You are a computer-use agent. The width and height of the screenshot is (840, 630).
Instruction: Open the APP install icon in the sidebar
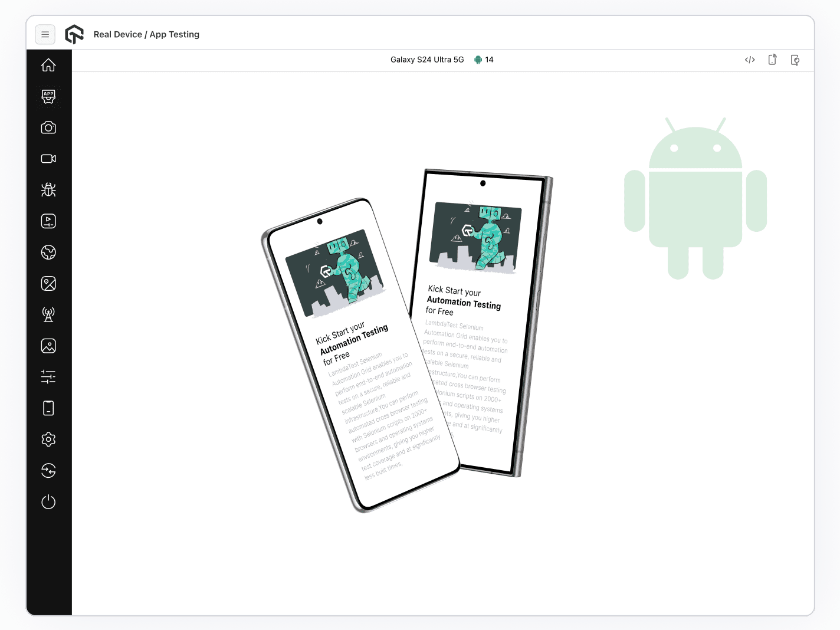pyautogui.click(x=48, y=96)
